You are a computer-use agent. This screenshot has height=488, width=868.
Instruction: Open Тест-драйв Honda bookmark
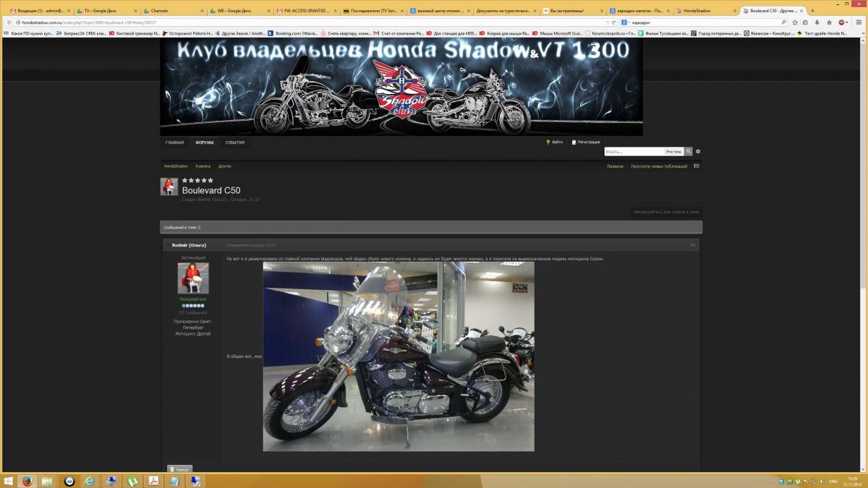pos(823,33)
